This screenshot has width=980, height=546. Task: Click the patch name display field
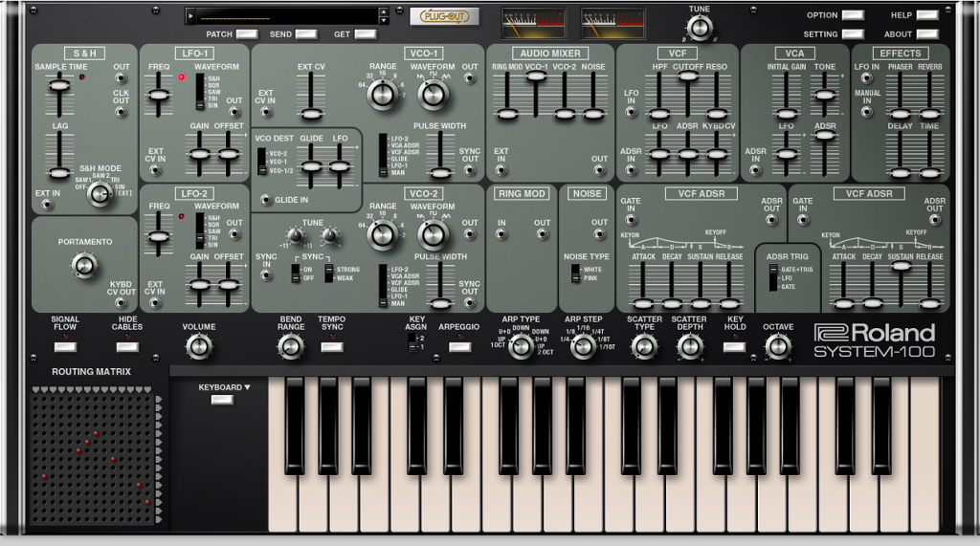coord(288,16)
